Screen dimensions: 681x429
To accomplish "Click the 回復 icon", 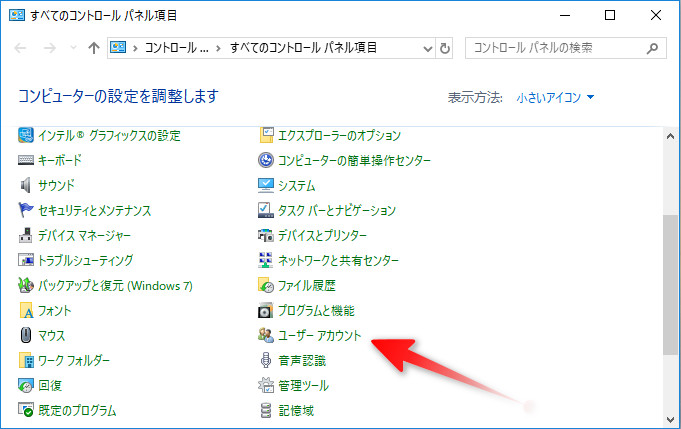I will tap(26, 385).
